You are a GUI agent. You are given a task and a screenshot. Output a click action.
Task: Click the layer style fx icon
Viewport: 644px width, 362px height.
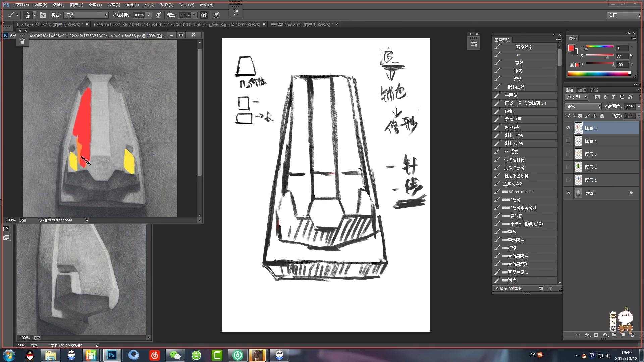coord(587,335)
